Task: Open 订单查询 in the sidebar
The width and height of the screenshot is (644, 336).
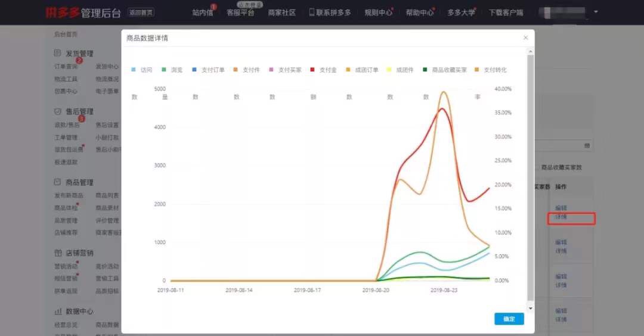Action: (x=66, y=67)
